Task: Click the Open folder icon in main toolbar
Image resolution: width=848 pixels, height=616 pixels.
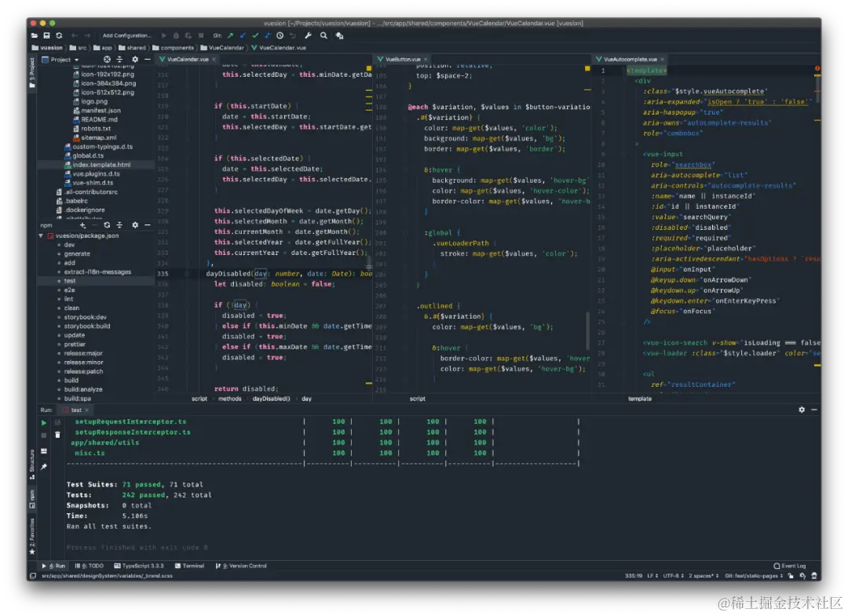Action: click(x=35, y=35)
